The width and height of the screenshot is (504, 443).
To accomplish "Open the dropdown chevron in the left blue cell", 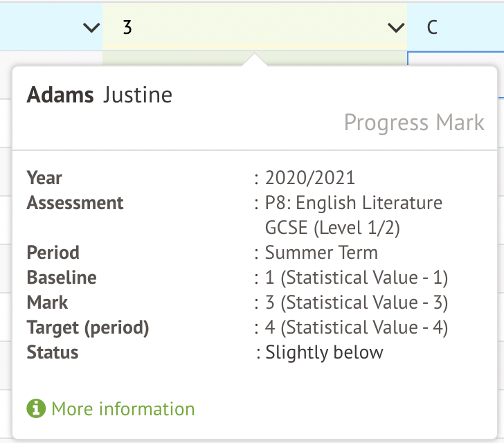I will [x=91, y=28].
